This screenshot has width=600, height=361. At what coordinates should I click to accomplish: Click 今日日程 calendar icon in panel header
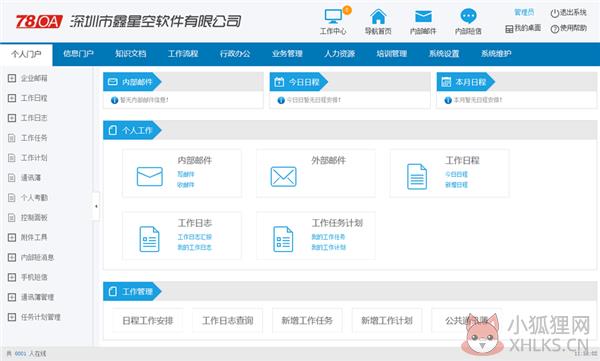pyautogui.click(x=280, y=82)
